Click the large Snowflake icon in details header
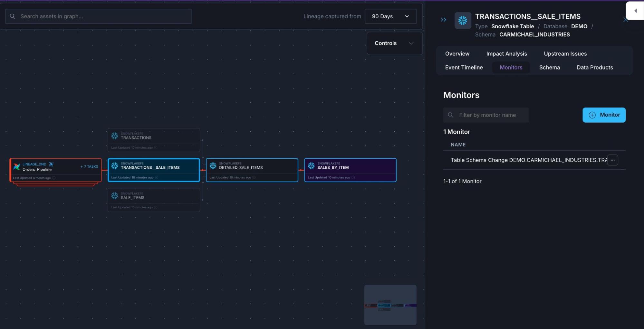The width and height of the screenshot is (644, 329). pyautogui.click(x=463, y=21)
